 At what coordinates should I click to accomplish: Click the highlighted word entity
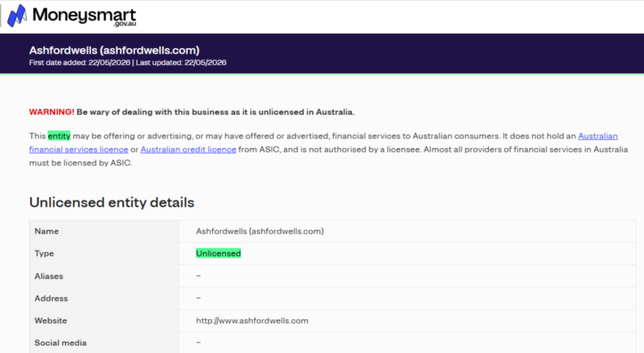[59, 136]
